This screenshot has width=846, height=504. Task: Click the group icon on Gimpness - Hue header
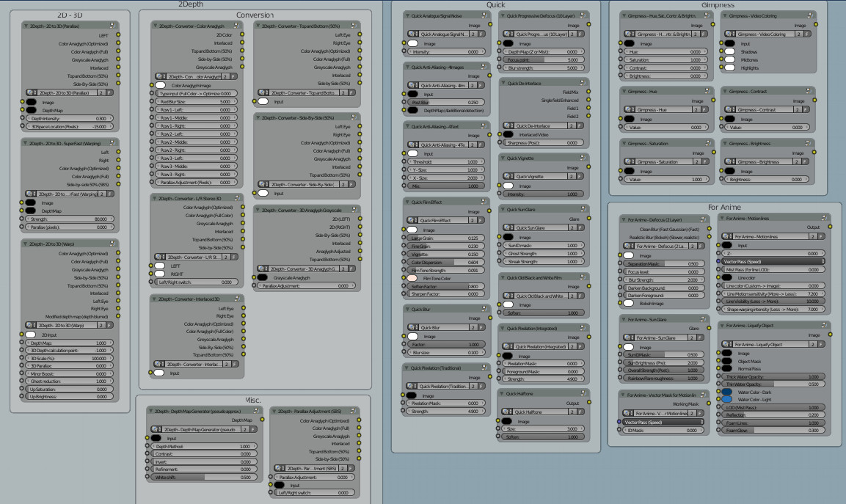coord(708,91)
